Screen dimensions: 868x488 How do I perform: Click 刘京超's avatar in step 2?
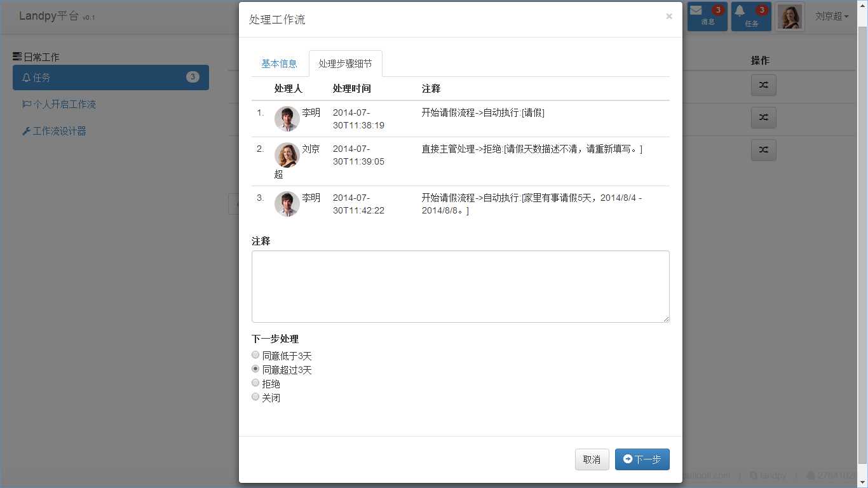(287, 155)
